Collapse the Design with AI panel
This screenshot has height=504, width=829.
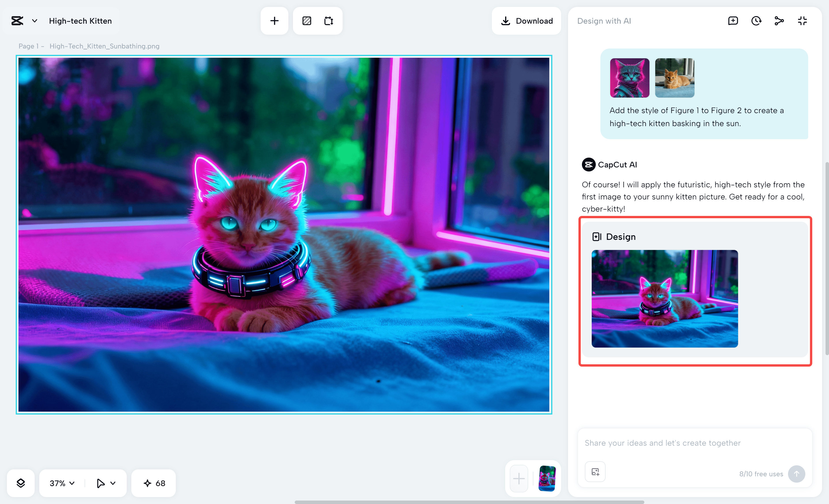tap(802, 20)
